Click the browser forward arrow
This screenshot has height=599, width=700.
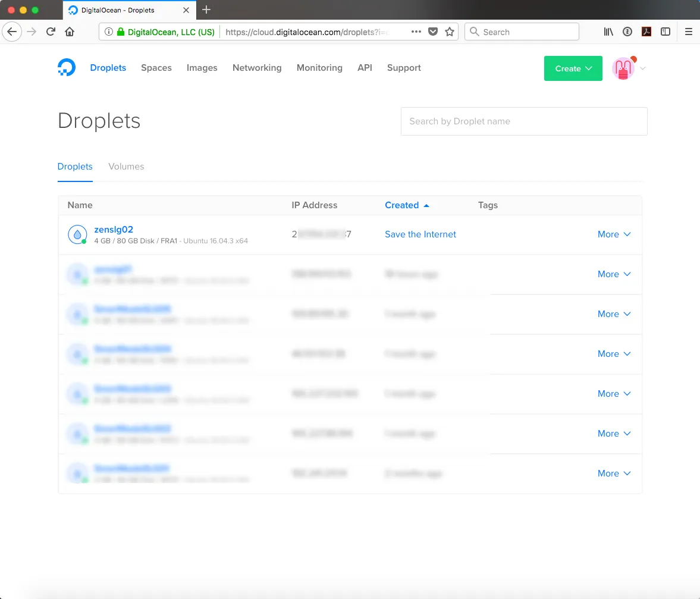[x=32, y=32]
